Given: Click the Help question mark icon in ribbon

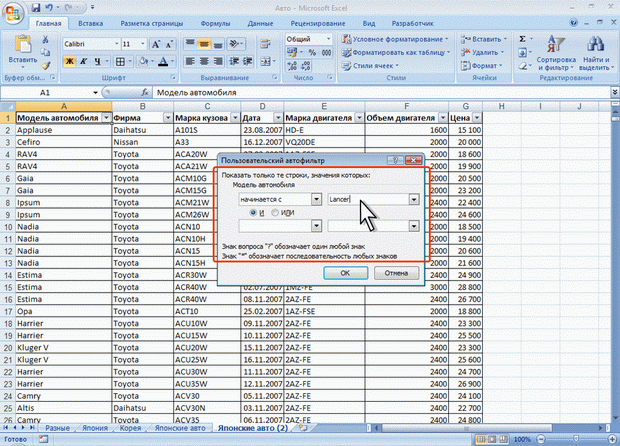Looking at the screenshot, I should click(574, 23).
